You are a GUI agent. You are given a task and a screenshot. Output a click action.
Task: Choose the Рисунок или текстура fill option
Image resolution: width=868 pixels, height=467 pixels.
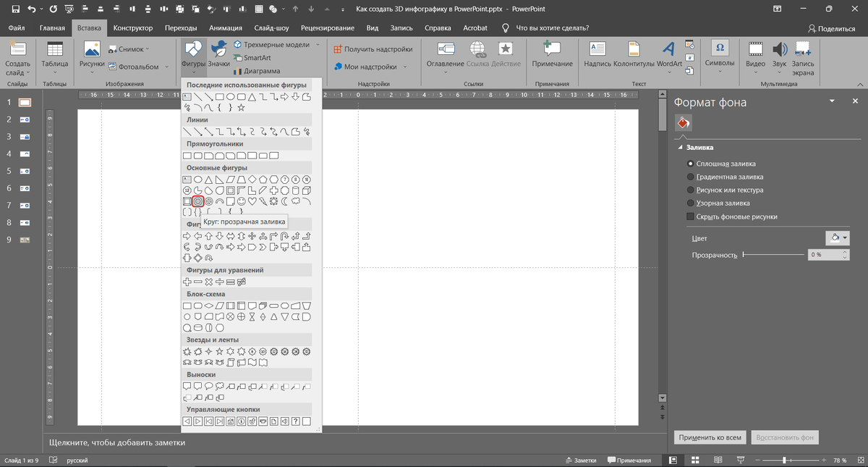coord(690,190)
